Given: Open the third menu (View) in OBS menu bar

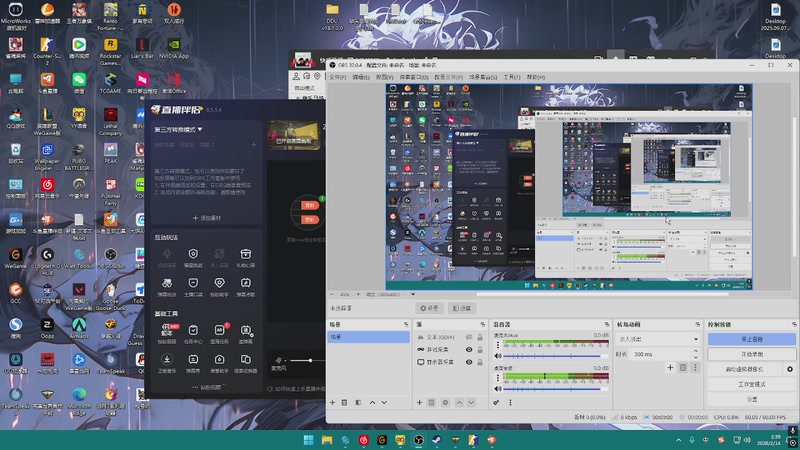Looking at the screenshot, I should (x=385, y=78).
